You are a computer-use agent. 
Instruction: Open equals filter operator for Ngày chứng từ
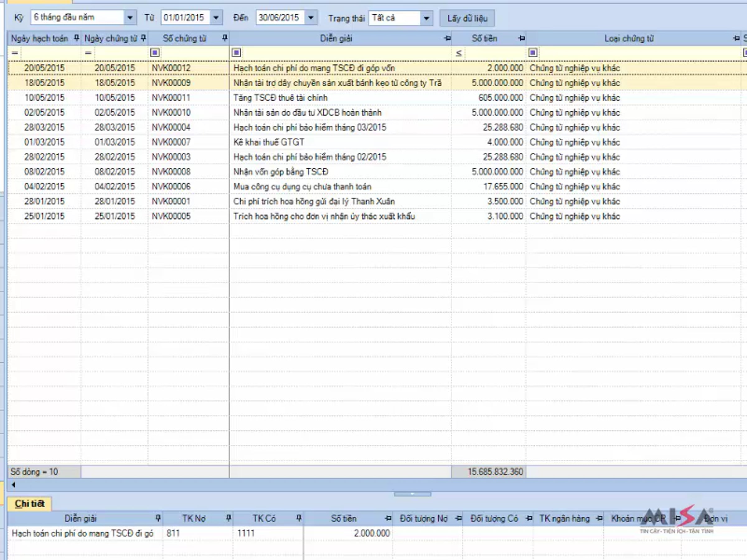click(x=88, y=53)
